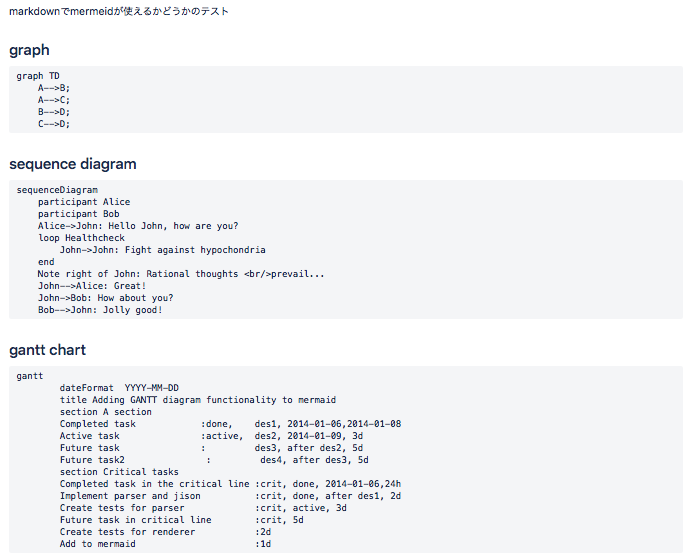Click the "C-->D;" code line
Viewport: 694px width, 559px height.
(54, 124)
